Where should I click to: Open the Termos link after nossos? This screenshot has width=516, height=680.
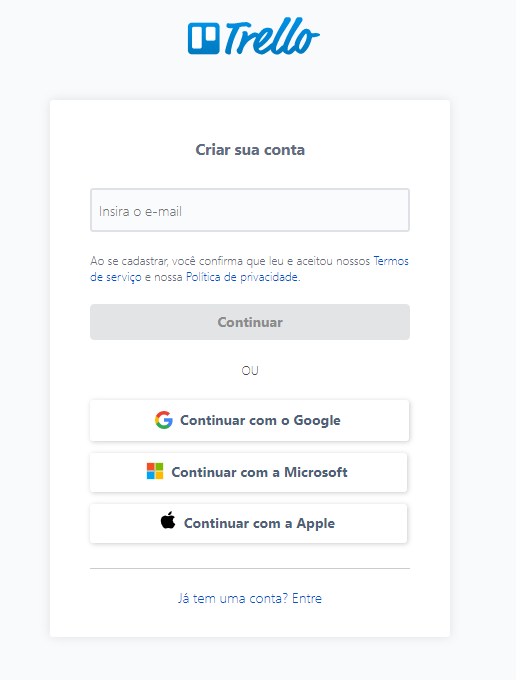pos(391,261)
